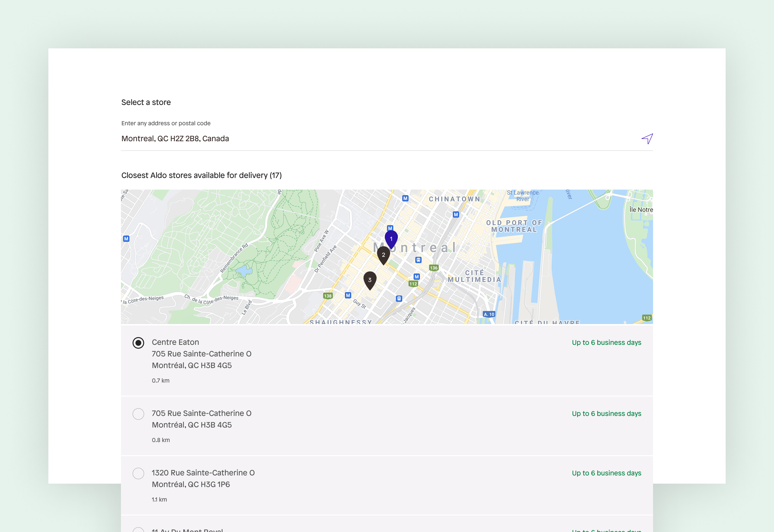The width and height of the screenshot is (774, 532).
Task: Click the Closest Aldo stores available heading
Action: [x=201, y=175]
